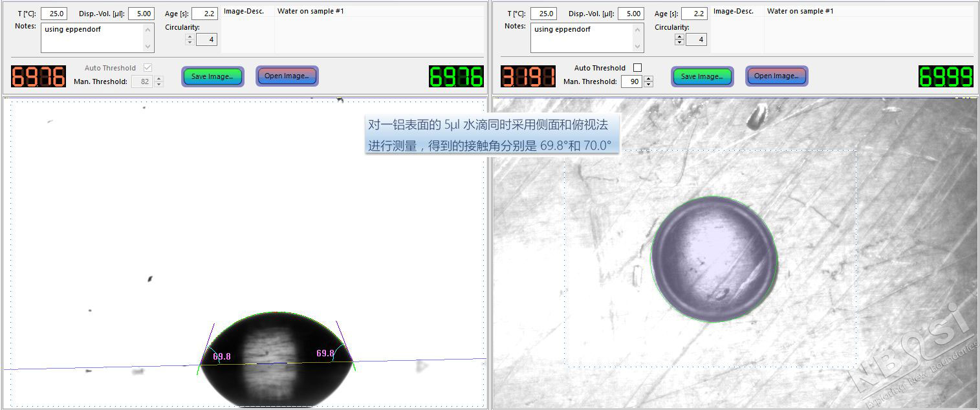Increase Circularity value in left panel
Image resolution: width=980 pixels, height=410 pixels.
click(x=190, y=37)
